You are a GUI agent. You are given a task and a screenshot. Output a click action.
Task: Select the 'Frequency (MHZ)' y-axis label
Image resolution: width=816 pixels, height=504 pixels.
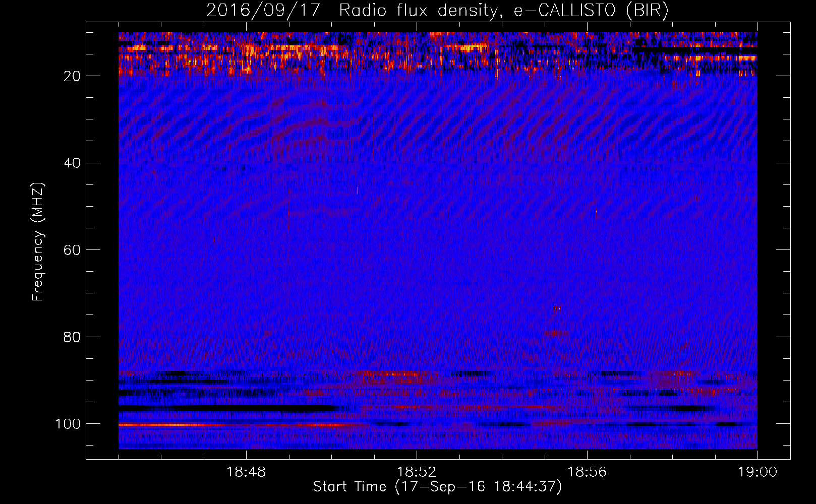coord(38,241)
